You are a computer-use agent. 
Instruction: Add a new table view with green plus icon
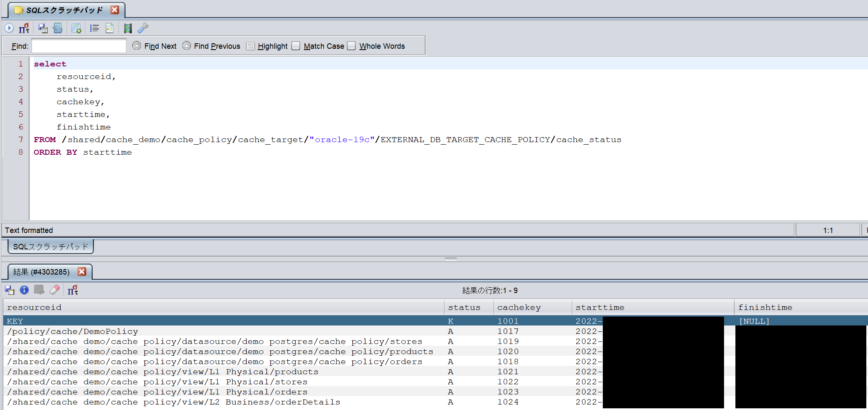click(x=76, y=28)
